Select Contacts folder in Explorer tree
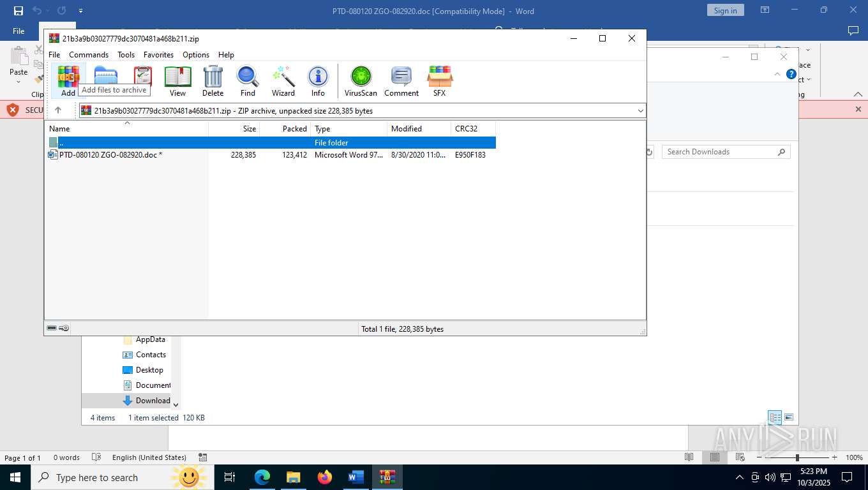This screenshot has height=490, width=868. click(x=144, y=355)
